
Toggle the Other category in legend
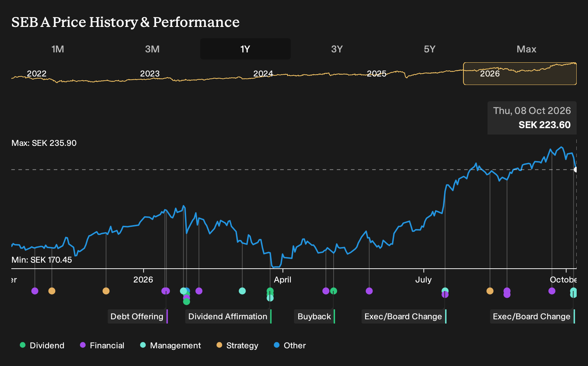290,345
